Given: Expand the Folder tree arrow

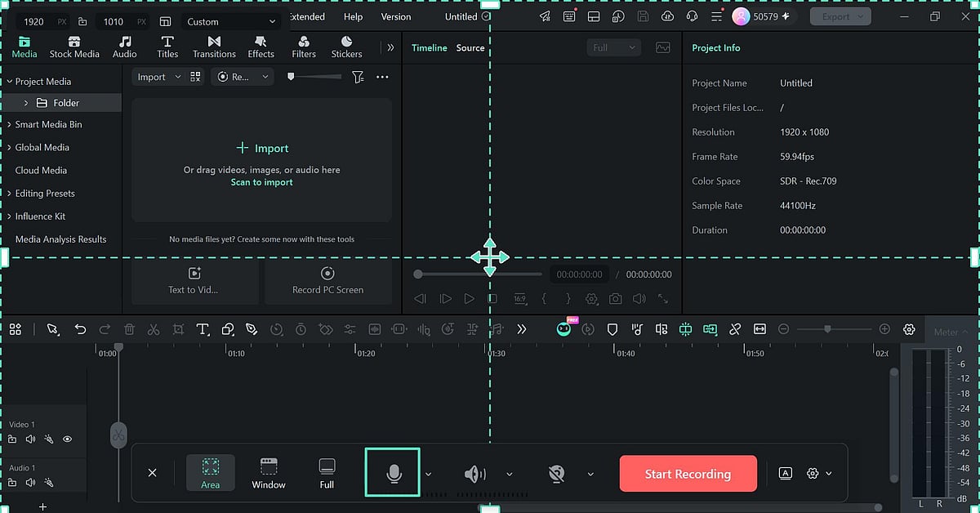Looking at the screenshot, I should click(x=26, y=103).
